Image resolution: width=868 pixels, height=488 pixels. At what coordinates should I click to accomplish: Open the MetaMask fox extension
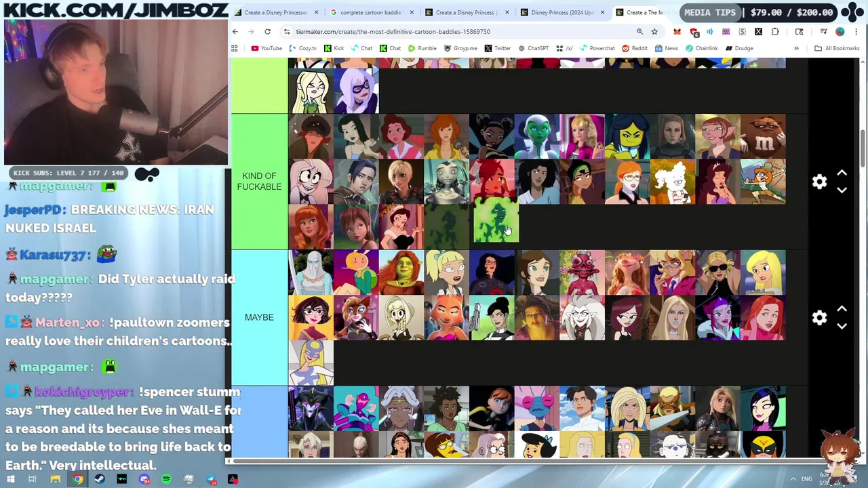(677, 31)
